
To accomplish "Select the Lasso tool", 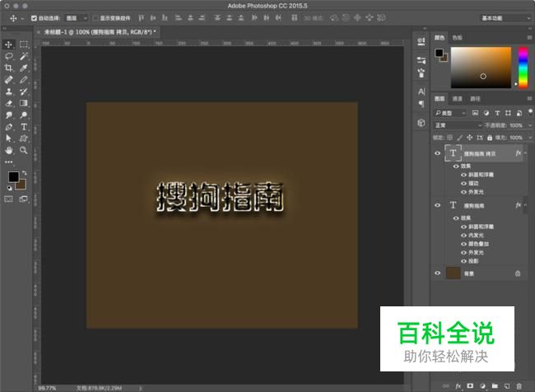I will coord(8,56).
